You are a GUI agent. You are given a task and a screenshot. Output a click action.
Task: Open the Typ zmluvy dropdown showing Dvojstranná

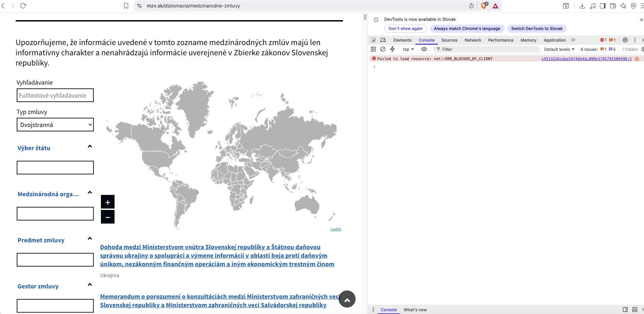(x=55, y=125)
